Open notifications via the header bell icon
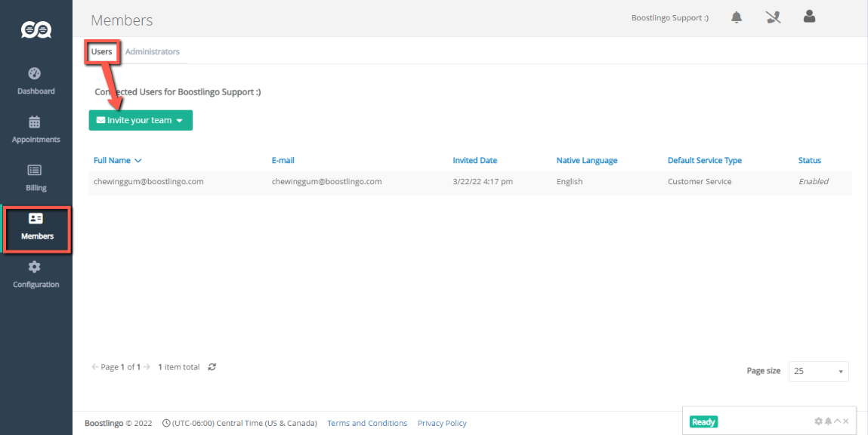The height and width of the screenshot is (435, 868). pos(737,17)
